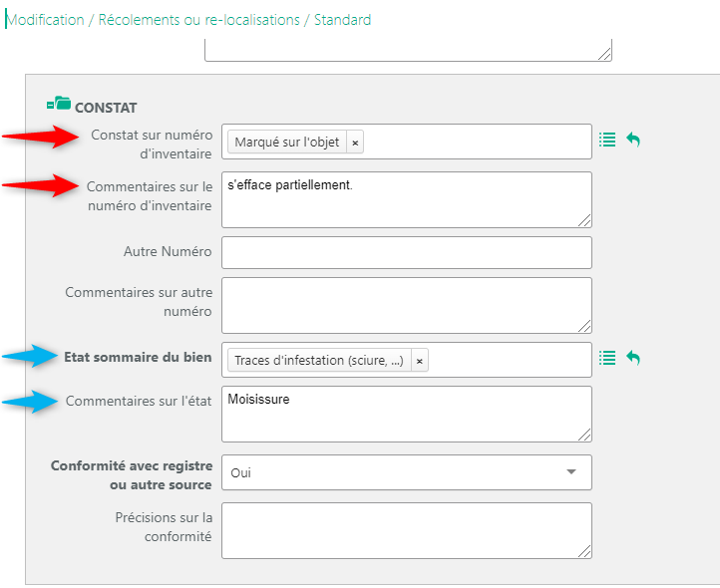Click the 's'efface partiellement' comment textarea
Image resolution: width=720 pixels, height=588 pixels.
[406, 199]
